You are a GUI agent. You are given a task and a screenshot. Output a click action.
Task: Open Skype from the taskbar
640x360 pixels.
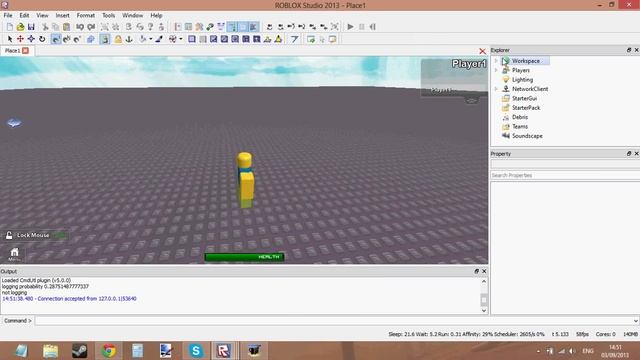196,351
